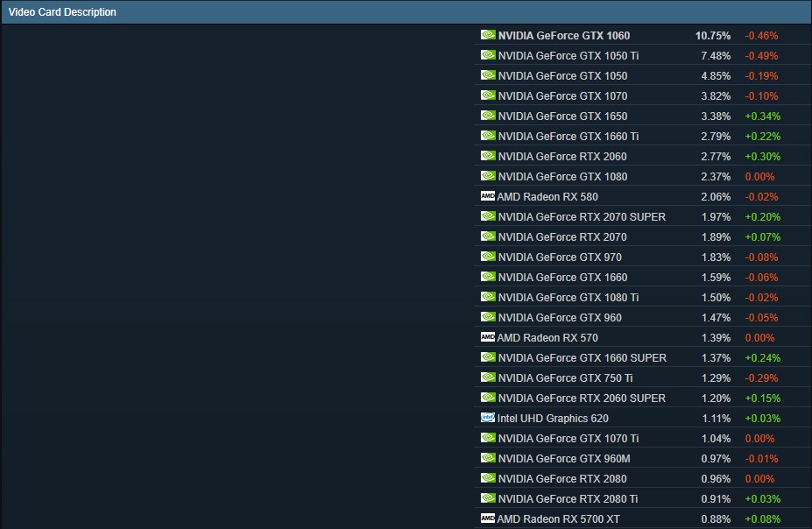Select the NVIDIA GeForce RTX 2060 SUPER name
The image size is (812, 529).
[581, 399]
